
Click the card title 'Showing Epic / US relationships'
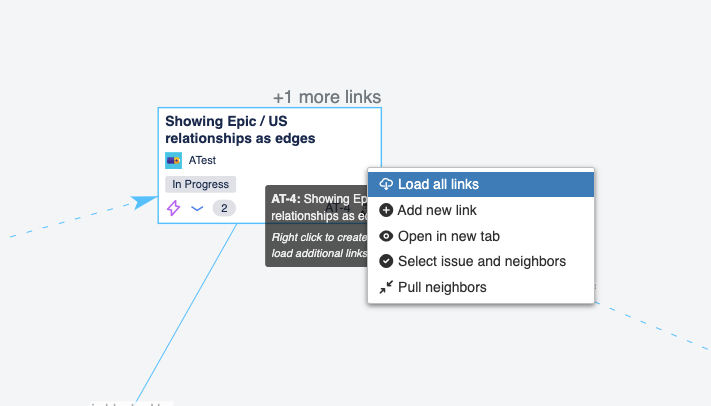pyautogui.click(x=240, y=130)
